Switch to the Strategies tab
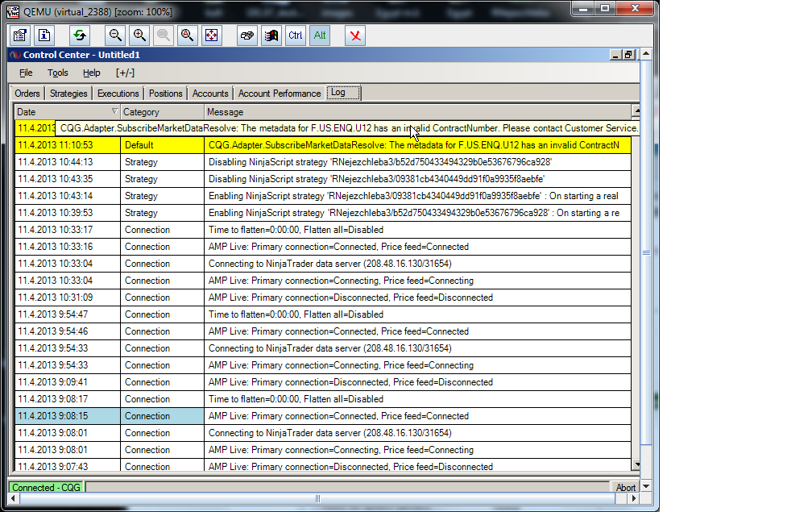This screenshot has width=812, height=512. pyautogui.click(x=68, y=94)
